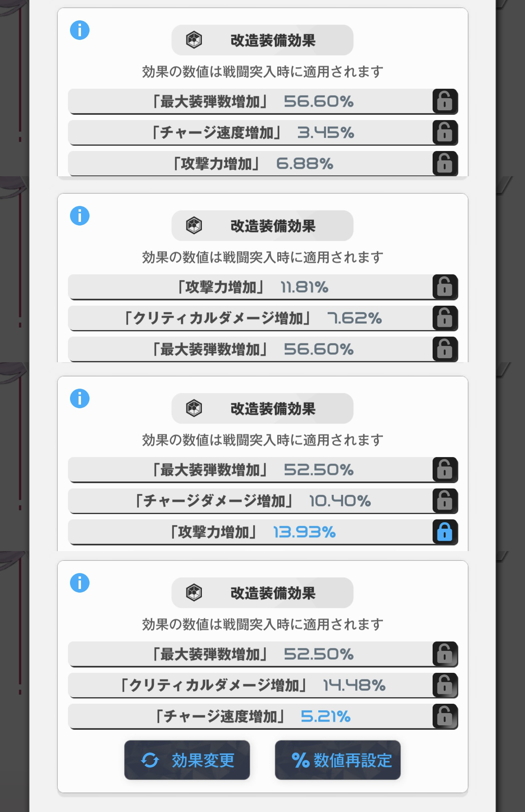The width and height of the screenshot is (525, 812).
Task: Click third panel's 改造装備効果 header label
Action: [273, 409]
